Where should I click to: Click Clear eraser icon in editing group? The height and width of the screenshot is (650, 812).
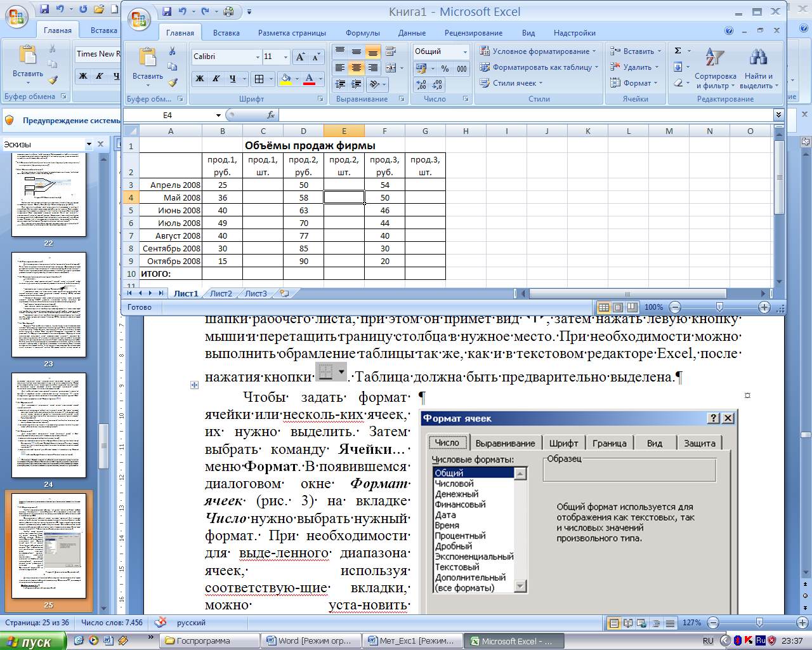tap(678, 83)
